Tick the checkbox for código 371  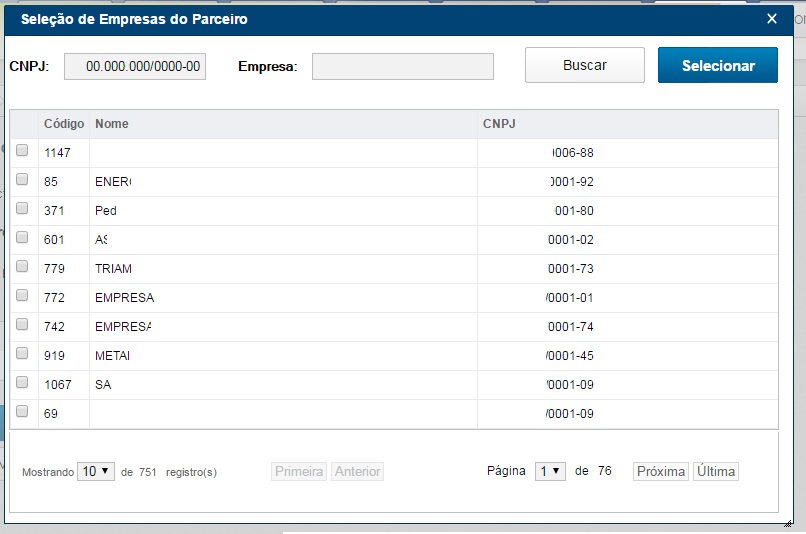(22, 208)
